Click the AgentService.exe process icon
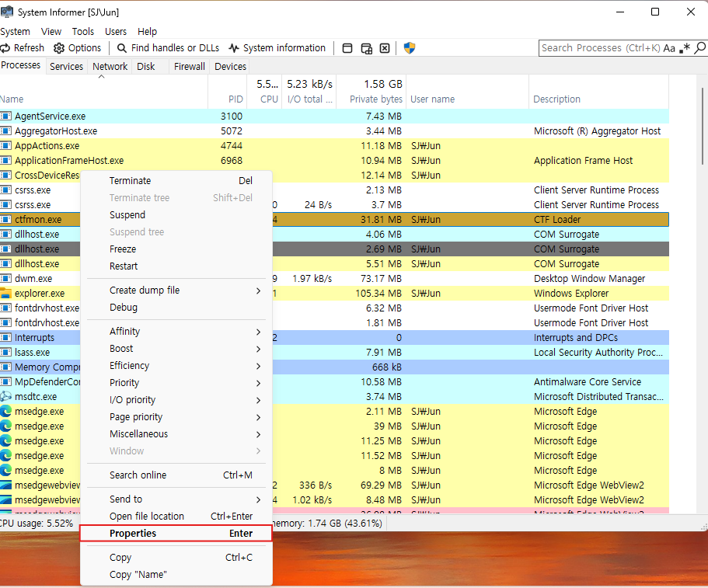The height and width of the screenshot is (588, 708). (x=5, y=116)
